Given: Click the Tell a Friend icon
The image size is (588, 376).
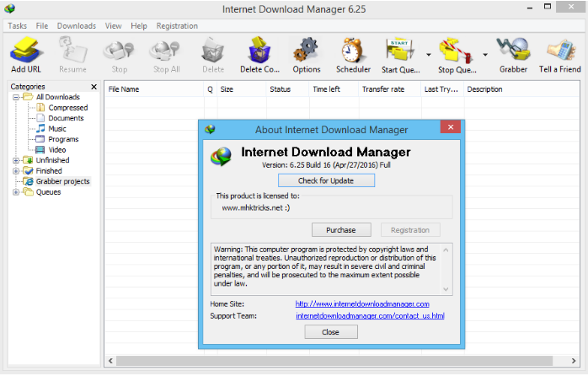Looking at the screenshot, I should click(560, 50).
